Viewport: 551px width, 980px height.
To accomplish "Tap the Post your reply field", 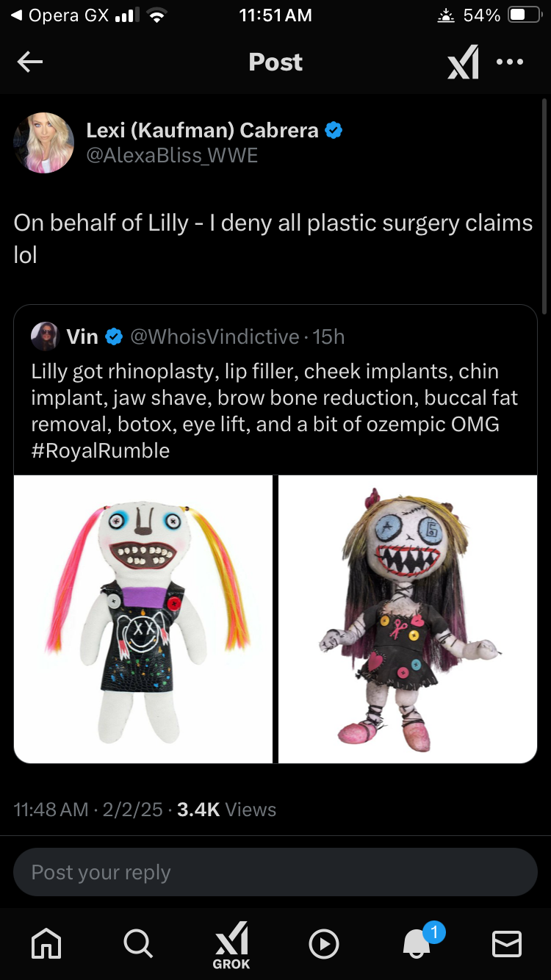I will (x=275, y=872).
